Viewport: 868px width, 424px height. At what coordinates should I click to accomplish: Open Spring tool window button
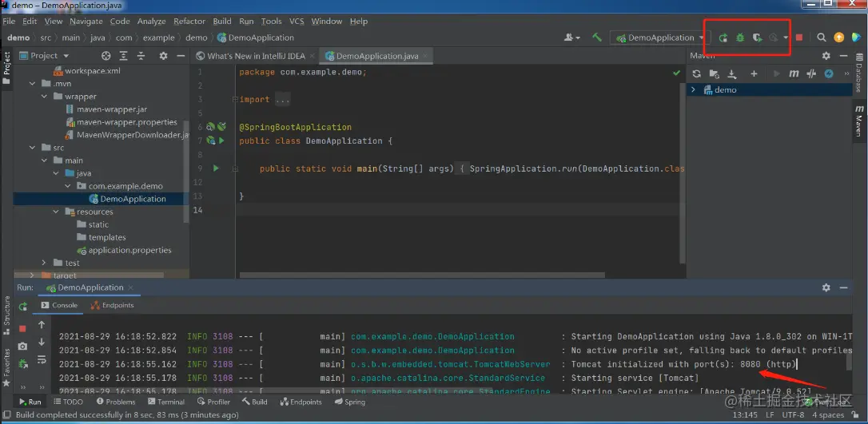(350, 402)
